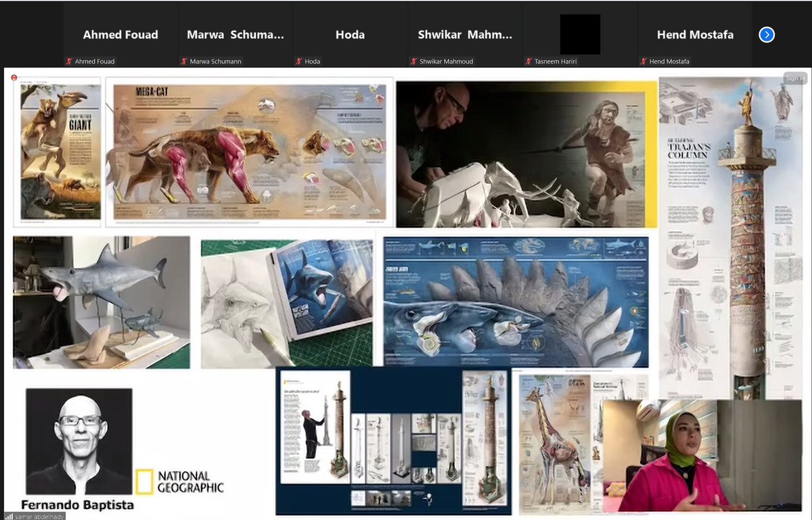Click the shark sculpture model photo
This screenshot has height=520, width=812.
coord(101,302)
